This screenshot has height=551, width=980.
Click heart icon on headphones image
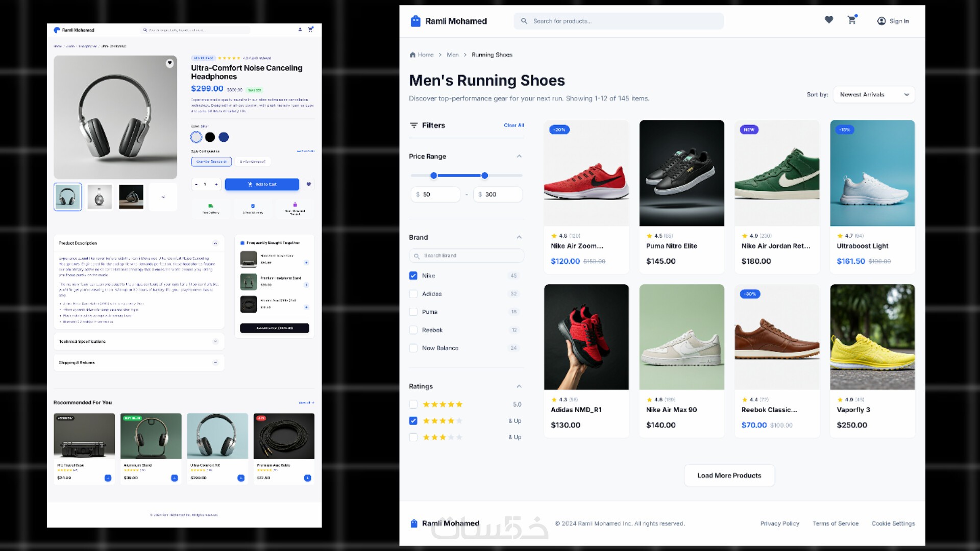tap(169, 63)
